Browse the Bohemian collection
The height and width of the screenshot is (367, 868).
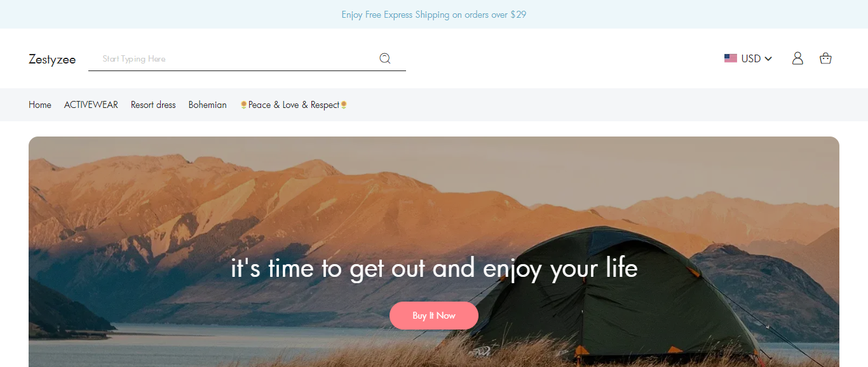(x=208, y=105)
